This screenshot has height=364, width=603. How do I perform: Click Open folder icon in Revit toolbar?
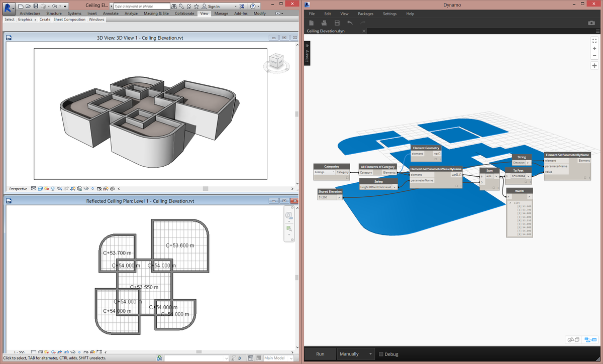(x=28, y=6)
